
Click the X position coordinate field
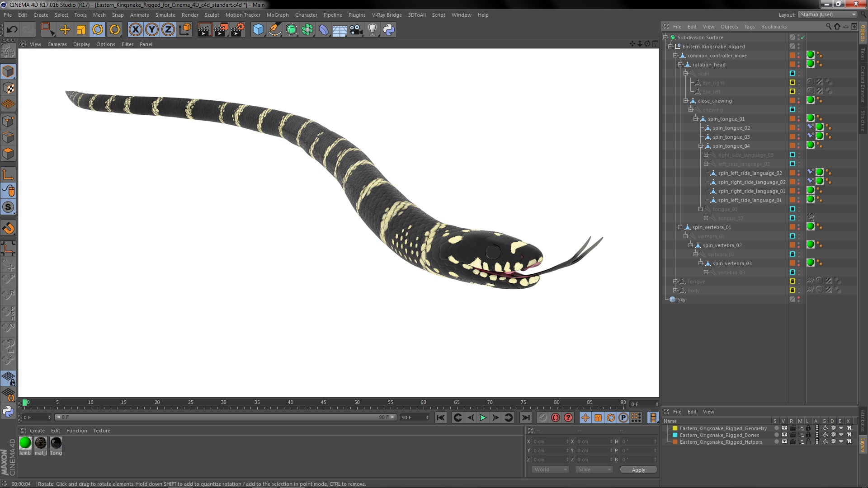(x=549, y=441)
